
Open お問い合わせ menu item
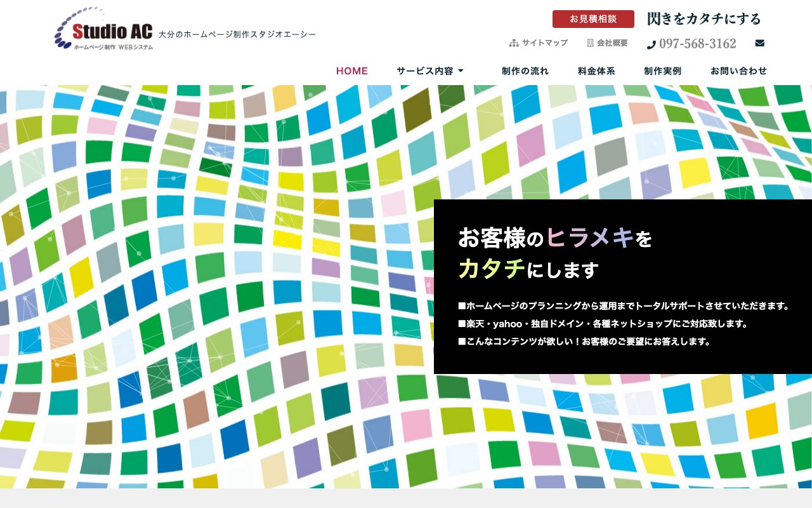[x=739, y=71]
